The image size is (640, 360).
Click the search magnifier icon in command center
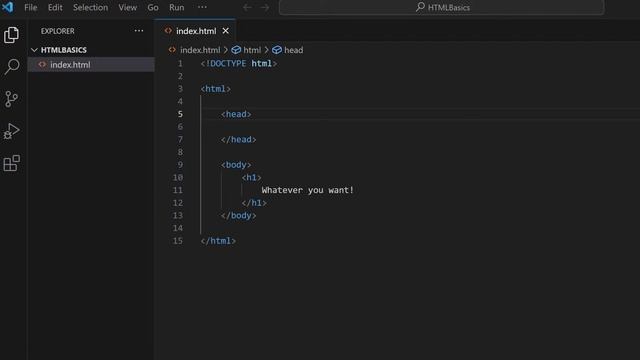coord(420,7)
